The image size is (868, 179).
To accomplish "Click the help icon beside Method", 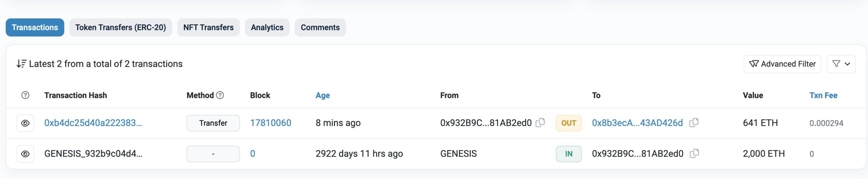I will pos(220,95).
